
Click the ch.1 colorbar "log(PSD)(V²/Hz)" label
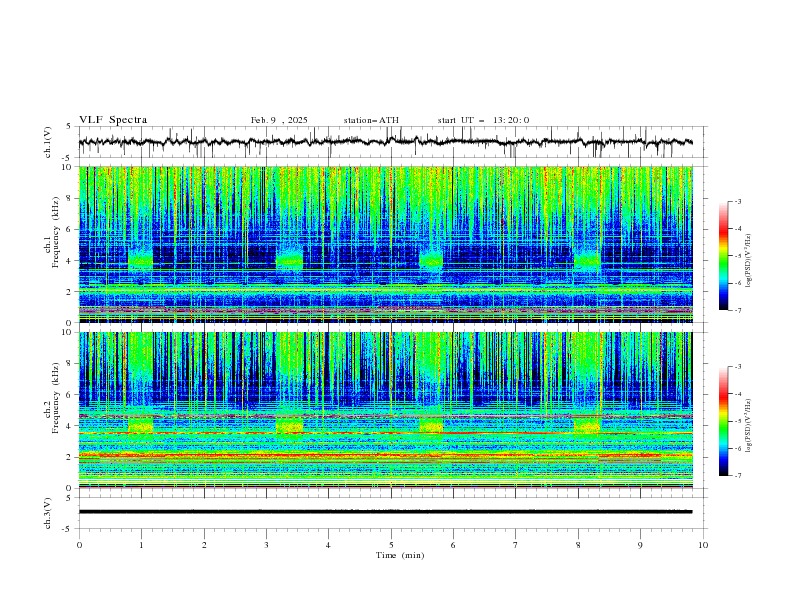pyautogui.click(x=750, y=261)
